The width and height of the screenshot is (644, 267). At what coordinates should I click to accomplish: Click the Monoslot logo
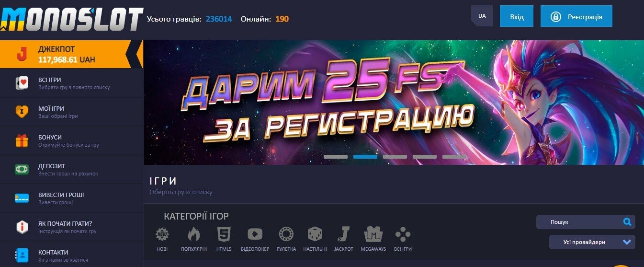[x=72, y=18]
